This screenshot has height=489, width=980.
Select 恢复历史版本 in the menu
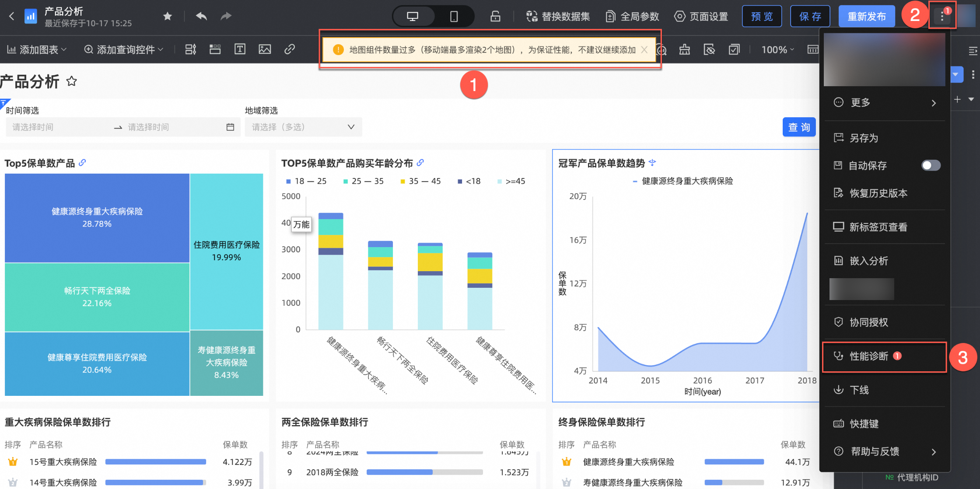[x=885, y=193]
